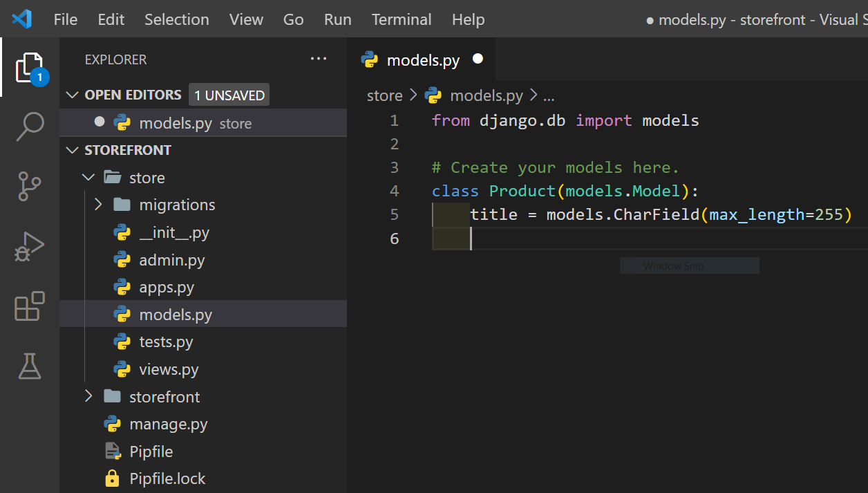Select admin.py in the Explorer
868x493 pixels.
click(x=173, y=259)
